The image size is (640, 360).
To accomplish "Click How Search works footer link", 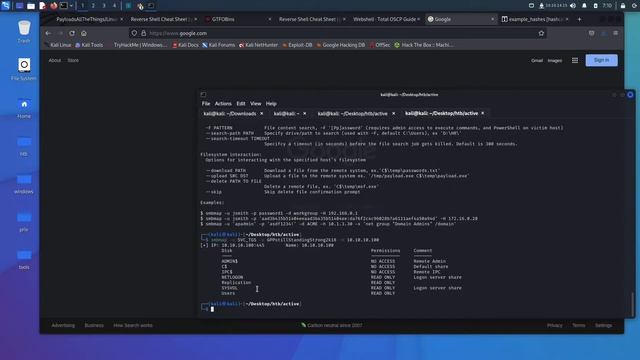I will 133,325.
